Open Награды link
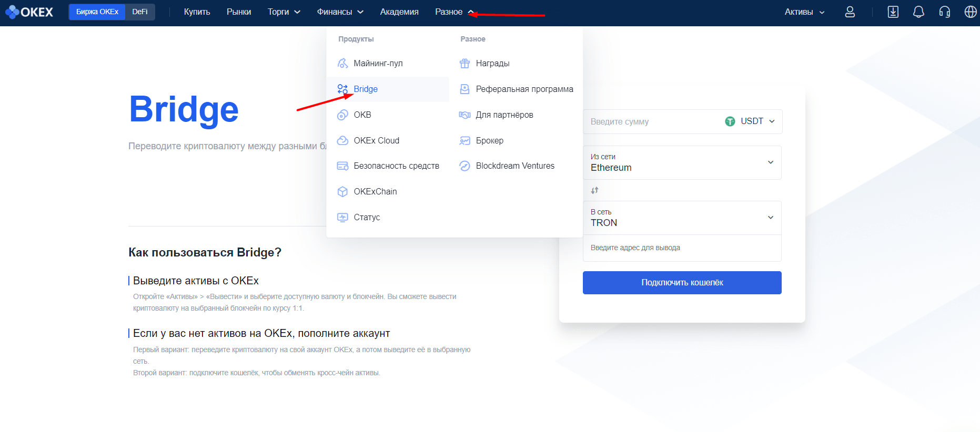Image resolution: width=980 pixels, height=432 pixels. pos(492,63)
